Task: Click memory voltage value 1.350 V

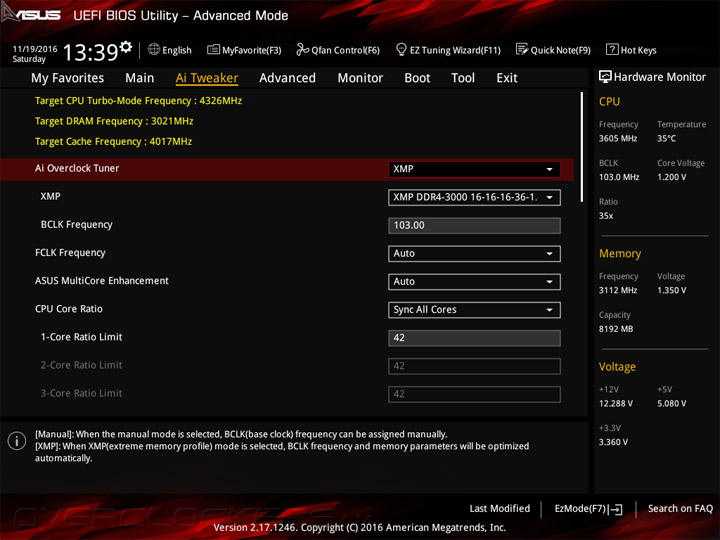Action: pyautogui.click(x=671, y=290)
